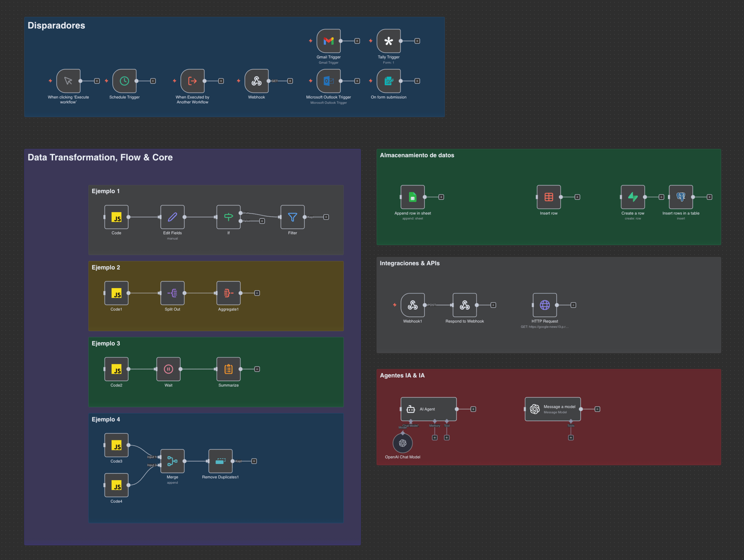The width and height of the screenshot is (744, 560).
Task: Click the Split Out node
Action: coord(172,293)
